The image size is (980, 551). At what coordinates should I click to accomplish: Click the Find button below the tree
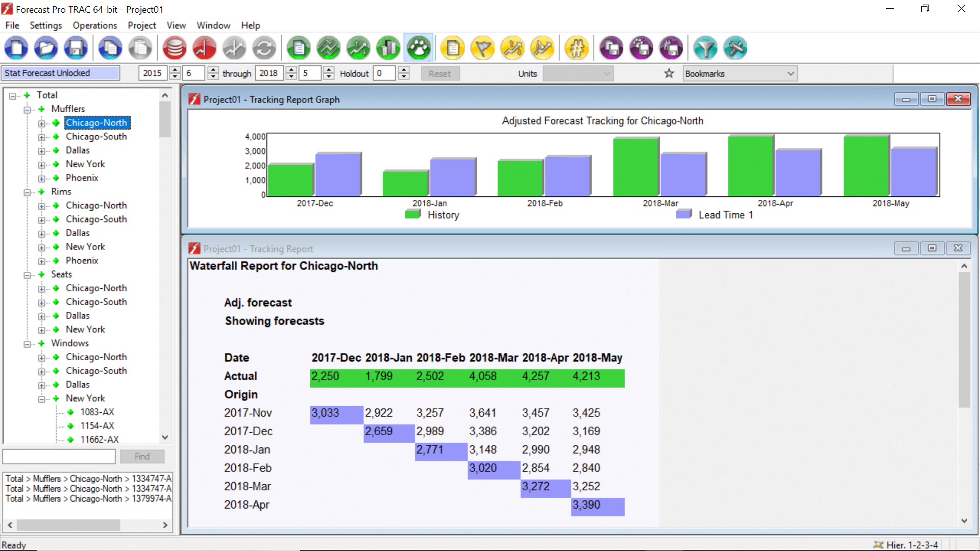click(x=142, y=456)
